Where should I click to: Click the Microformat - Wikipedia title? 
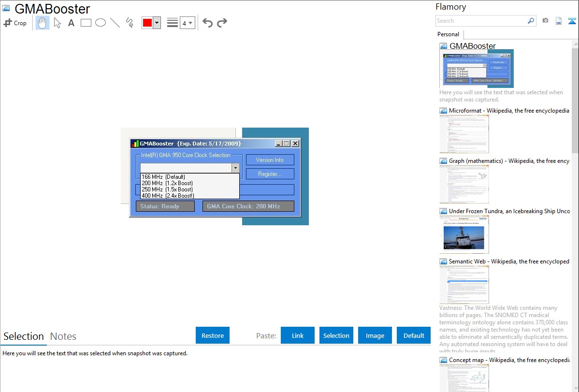[509, 111]
